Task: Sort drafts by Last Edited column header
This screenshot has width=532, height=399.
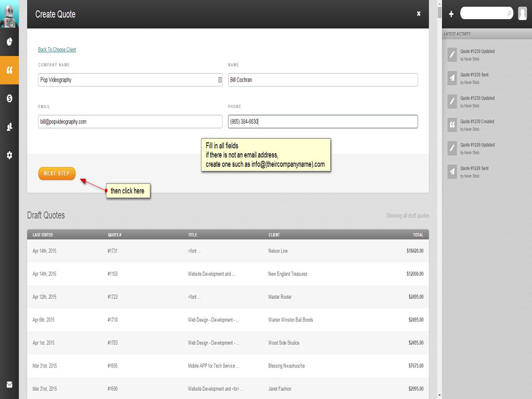Action: pos(43,235)
